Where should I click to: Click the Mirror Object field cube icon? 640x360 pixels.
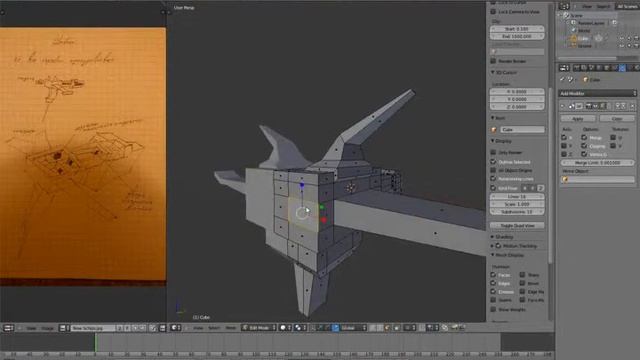(x=566, y=180)
